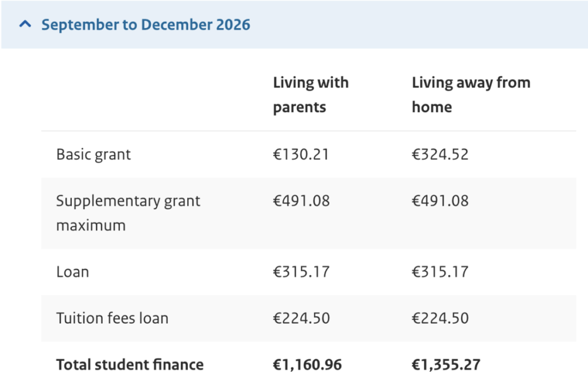588x385 pixels.
Task: Select the Tuition fees loan row label
Action: [x=112, y=318]
